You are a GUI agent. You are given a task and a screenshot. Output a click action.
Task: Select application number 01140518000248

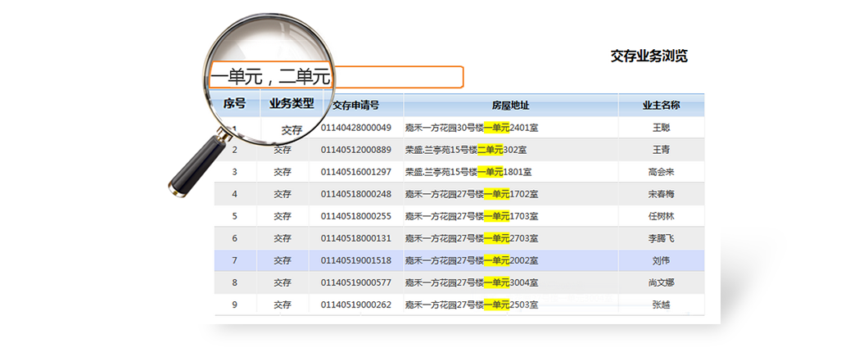pyautogui.click(x=356, y=194)
